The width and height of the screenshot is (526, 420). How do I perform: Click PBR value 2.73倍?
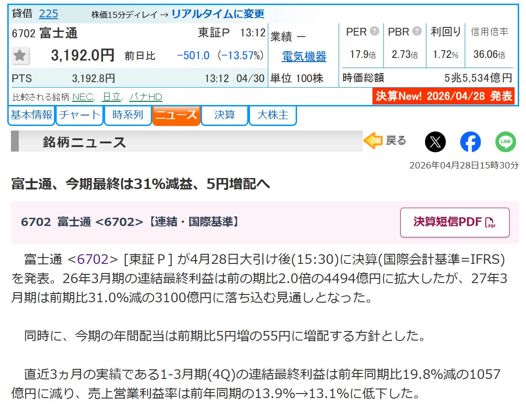(x=404, y=54)
